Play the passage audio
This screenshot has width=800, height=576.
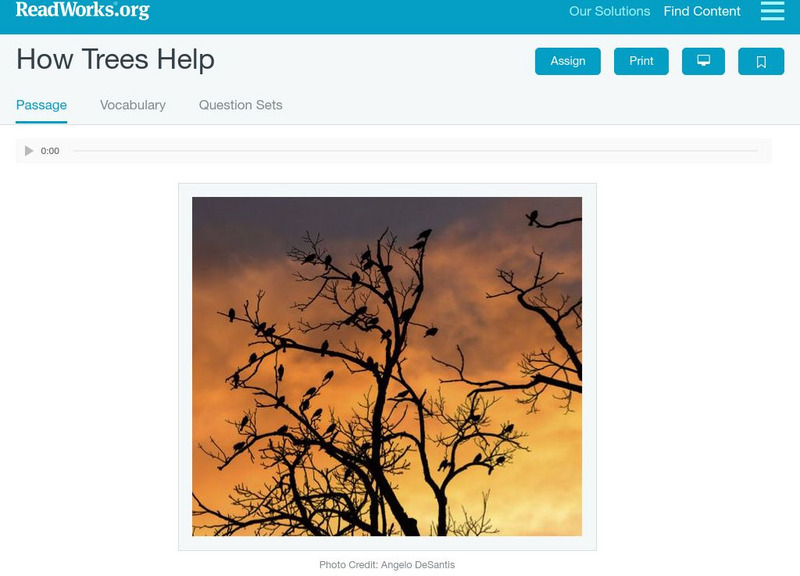(29, 151)
